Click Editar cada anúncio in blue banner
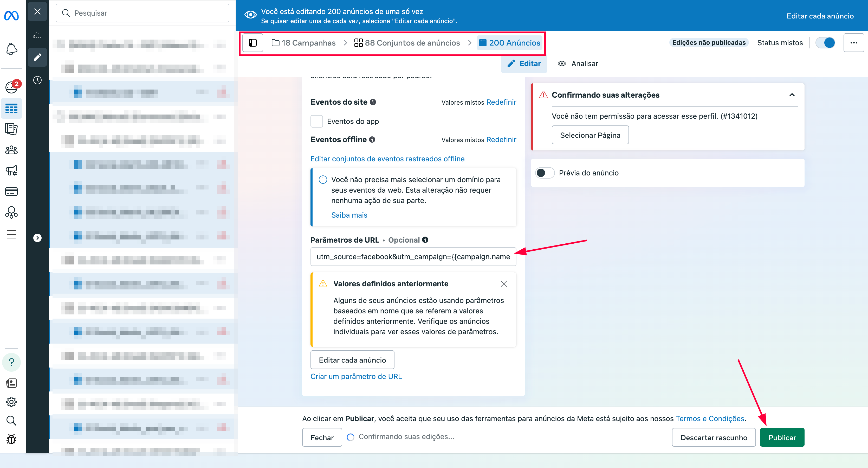Image resolution: width=868 pixels, height=468 pixels. pyautogui.click(x=820, y=16)
